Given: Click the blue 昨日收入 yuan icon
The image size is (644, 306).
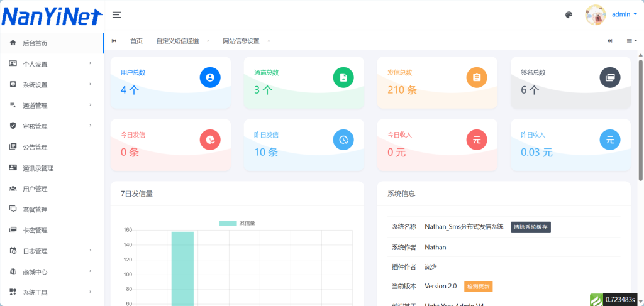Looking at the screenshot, I should tap(610, 139).
